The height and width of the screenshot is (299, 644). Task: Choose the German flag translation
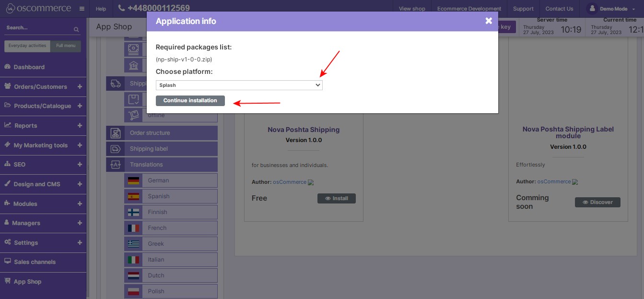[171, 180]
